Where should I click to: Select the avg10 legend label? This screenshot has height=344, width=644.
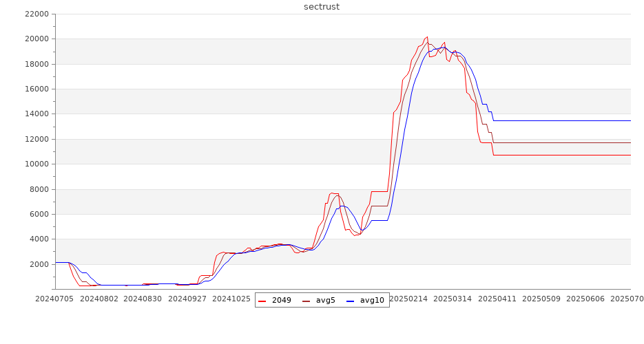[x=372, y=301]
